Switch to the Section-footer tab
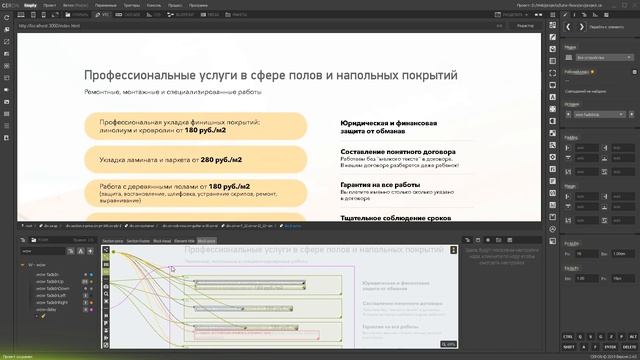The height and width of the screenshot is (360, 640). [138, 241]
